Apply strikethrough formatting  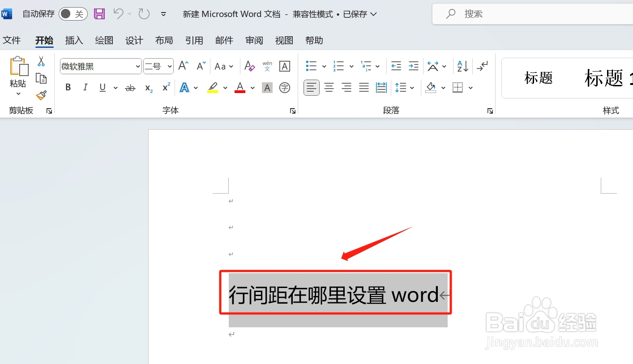click(x=130, y=88)
